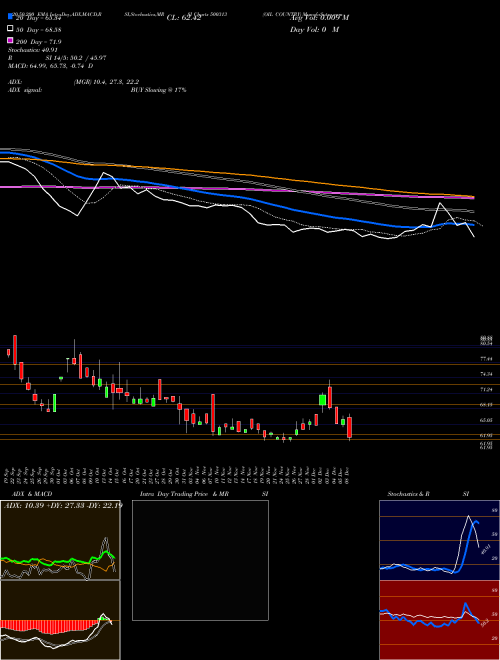
Task: Click the blue 20 Day legend swatch
Action: [11, 16]
